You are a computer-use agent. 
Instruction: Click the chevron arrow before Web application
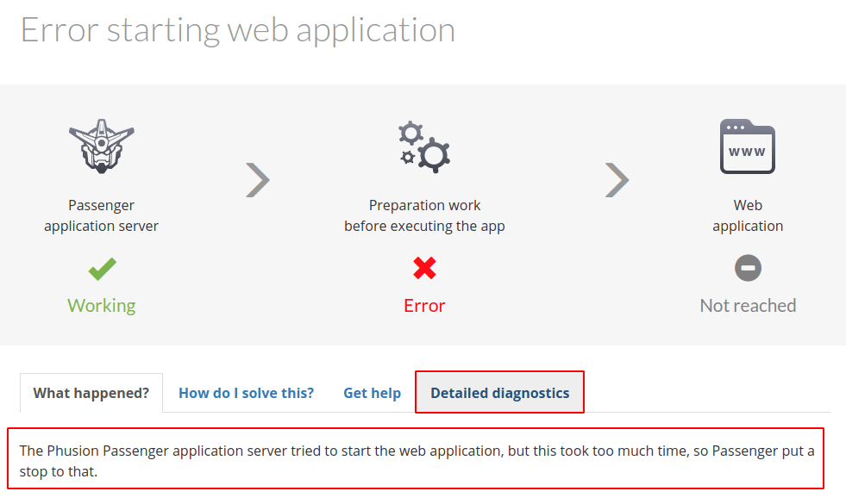click(617, 180)
